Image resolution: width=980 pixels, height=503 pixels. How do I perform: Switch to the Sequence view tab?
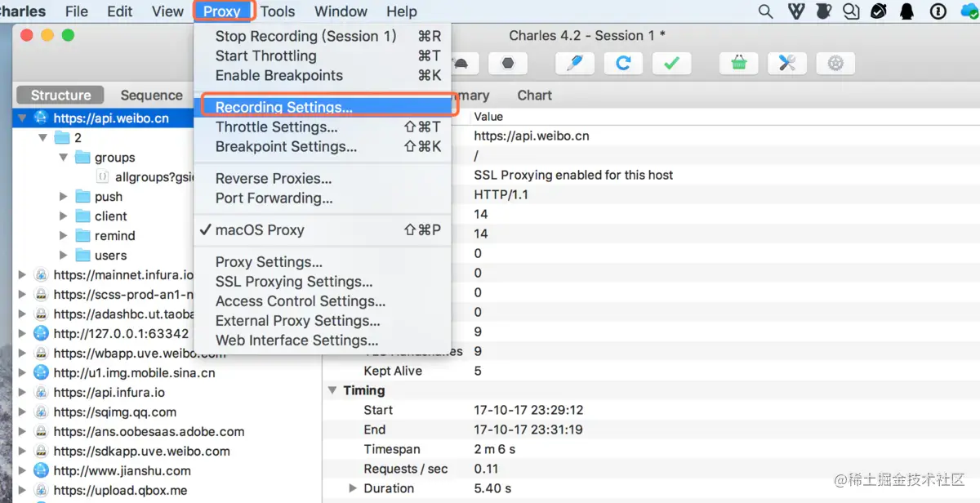click(x=151, y=95)
